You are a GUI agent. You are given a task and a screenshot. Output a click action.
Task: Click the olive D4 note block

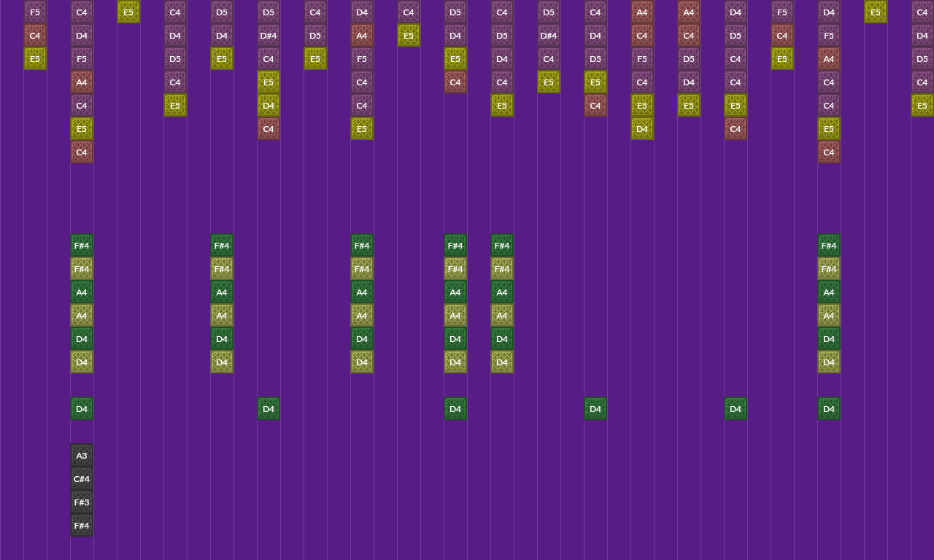(x=81, y=362)
